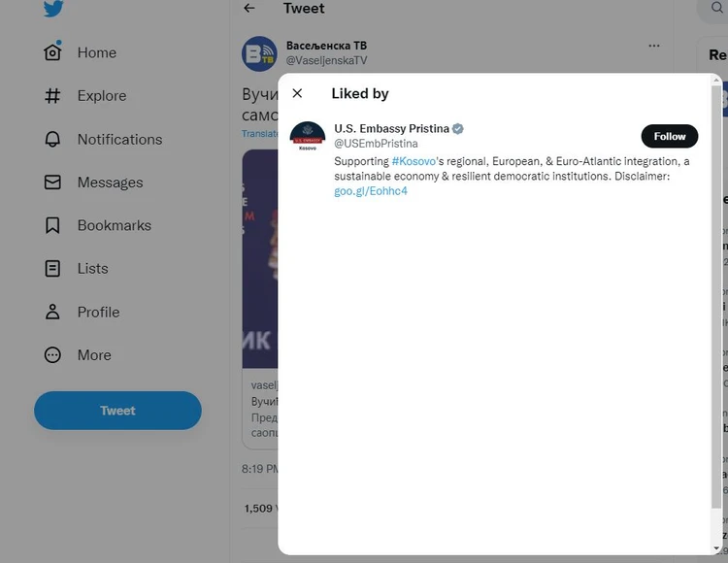Open the tweet's three-dot options menu
The image size is (728, 563).
[x=653, y=46]
